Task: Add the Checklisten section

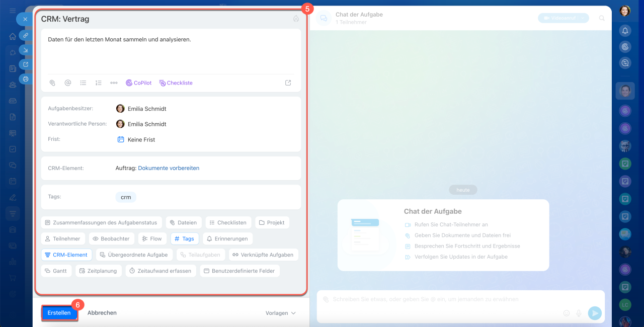Action: [228, 222]
